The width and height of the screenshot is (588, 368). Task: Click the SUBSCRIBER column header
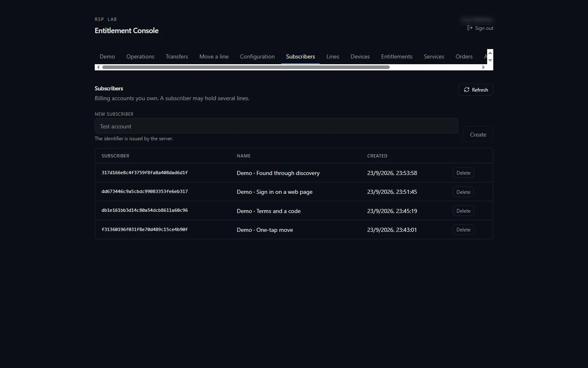coord(116,156)
